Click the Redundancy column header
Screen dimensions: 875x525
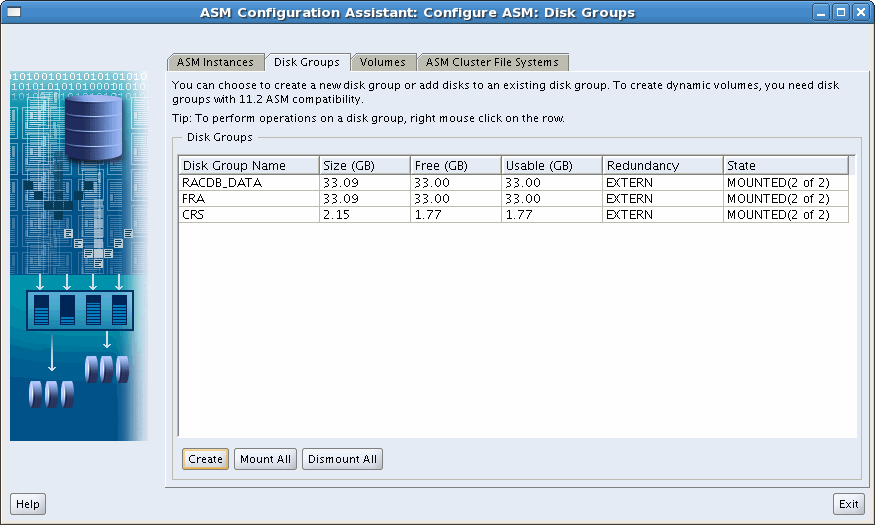[x=661, y=165]
